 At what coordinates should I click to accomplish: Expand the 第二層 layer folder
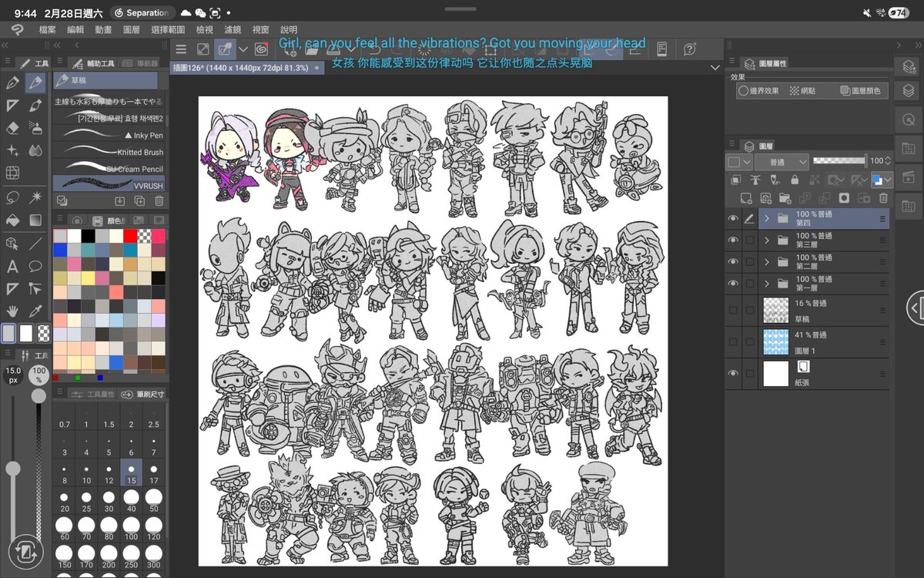pyautogui.click(x=767, y=262)
